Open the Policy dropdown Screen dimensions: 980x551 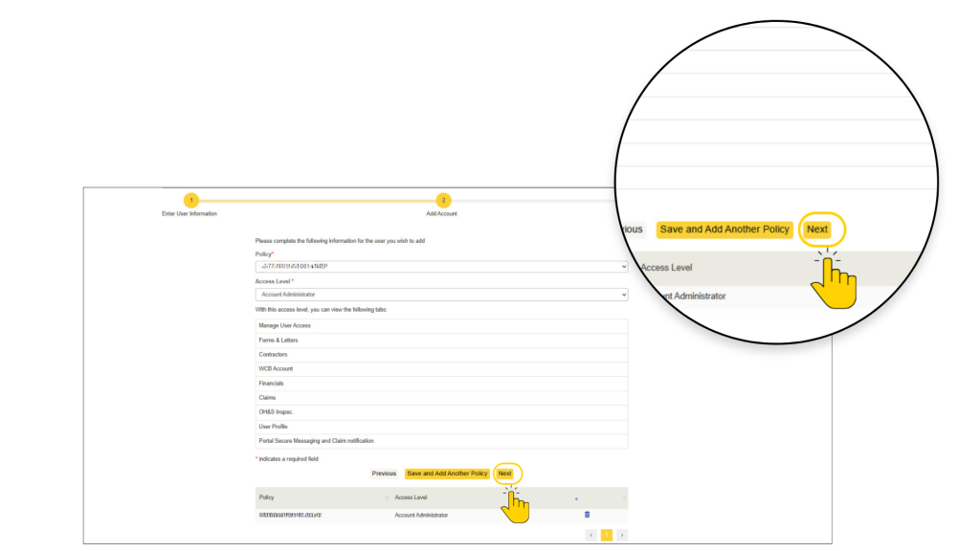tap(441, 267)
